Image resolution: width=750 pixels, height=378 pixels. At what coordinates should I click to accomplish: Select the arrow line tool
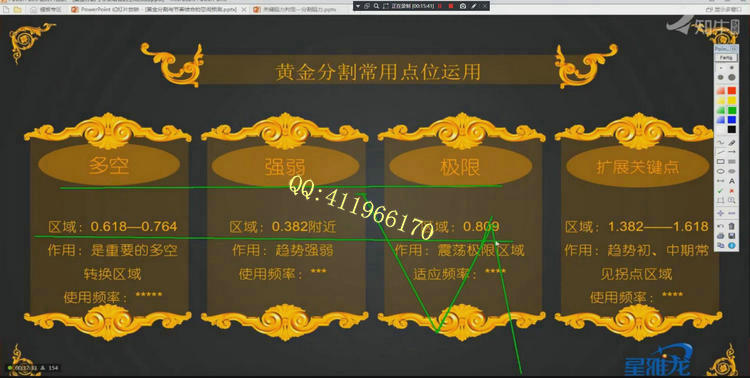pyautogui.click(x=732, y=152)
